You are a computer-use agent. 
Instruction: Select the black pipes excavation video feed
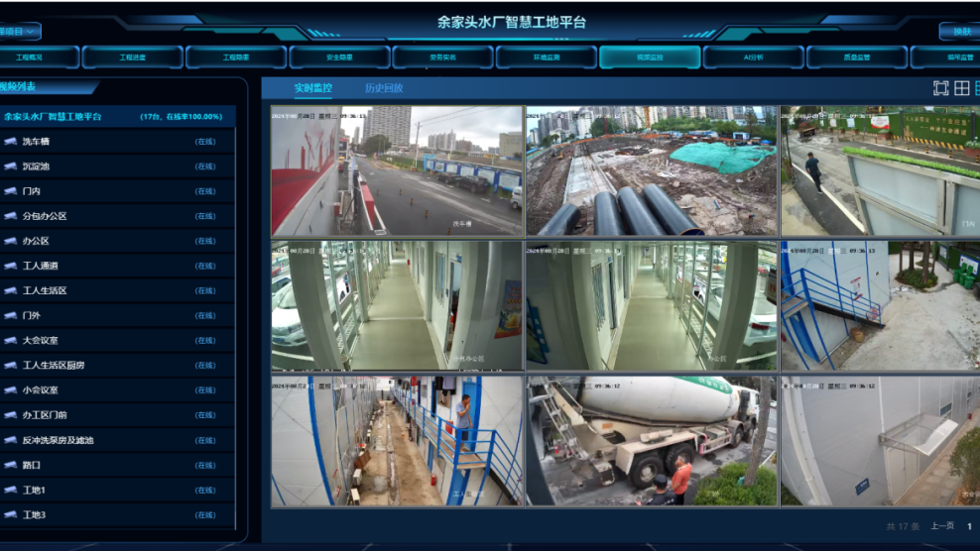click(x=651, y=170)
